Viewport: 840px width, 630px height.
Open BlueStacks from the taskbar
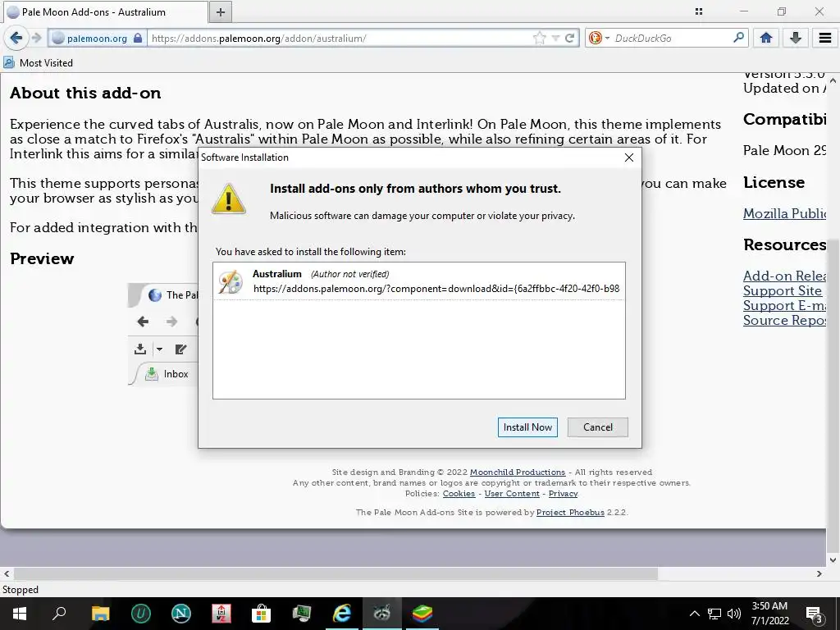tap(422, 614)
